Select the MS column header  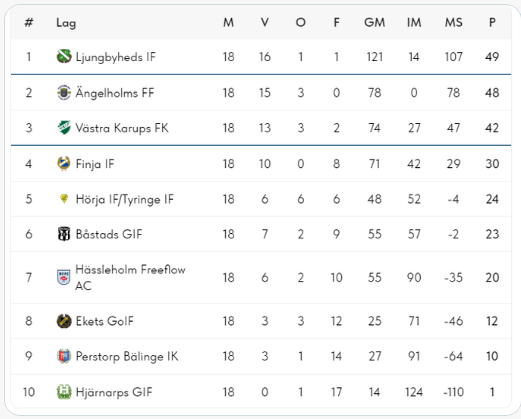[453, 22]
